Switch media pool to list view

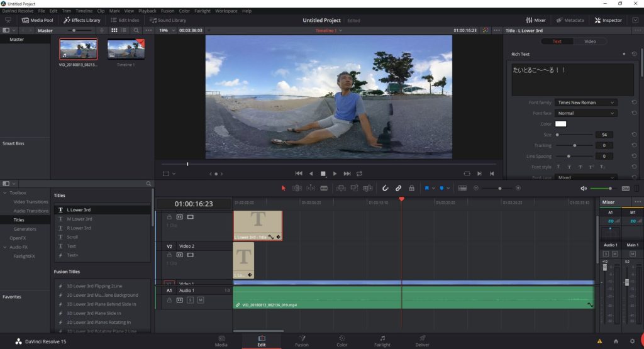[x=124, y=30]
